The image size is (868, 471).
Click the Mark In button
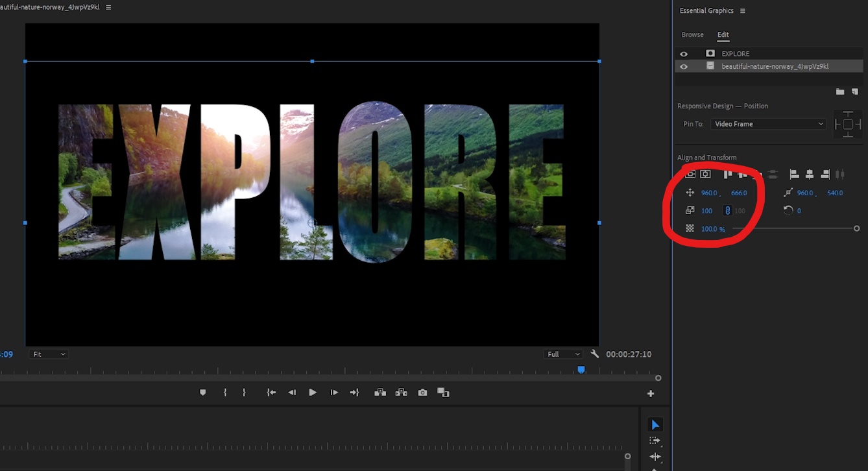[224, 392]
